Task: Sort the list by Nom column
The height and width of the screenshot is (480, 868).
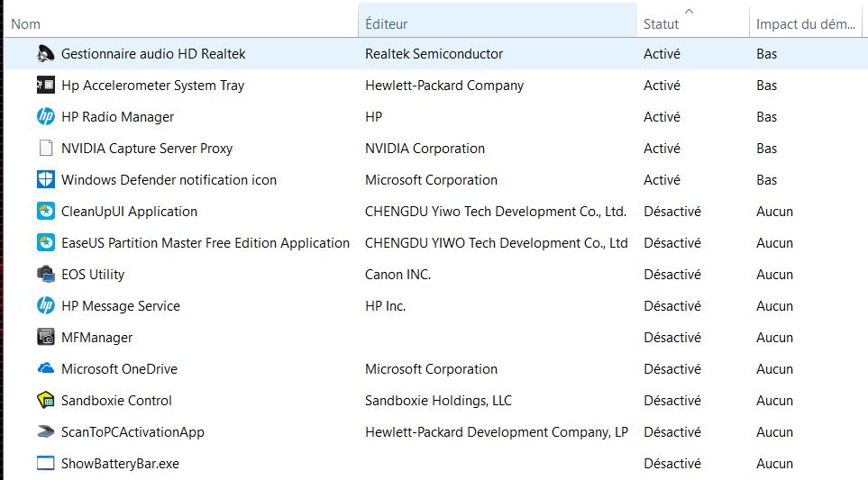Action: [180, 24]
